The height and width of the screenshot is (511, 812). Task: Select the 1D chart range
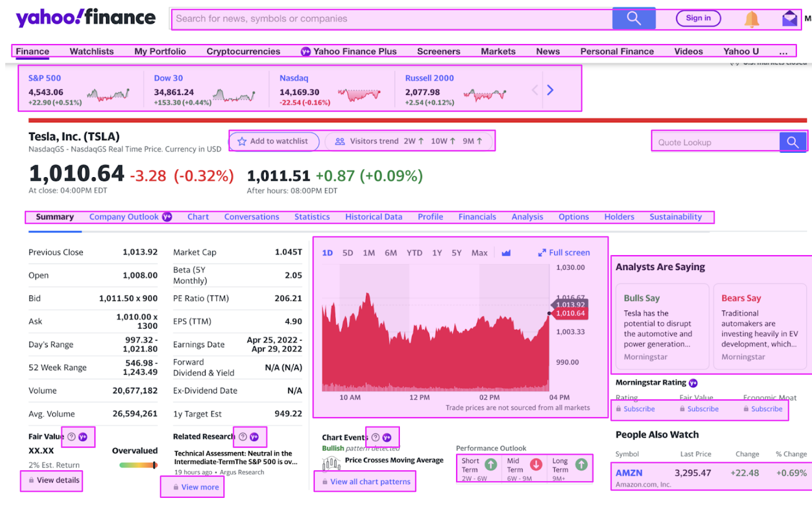pyautogui.click(x=327, y=253)
